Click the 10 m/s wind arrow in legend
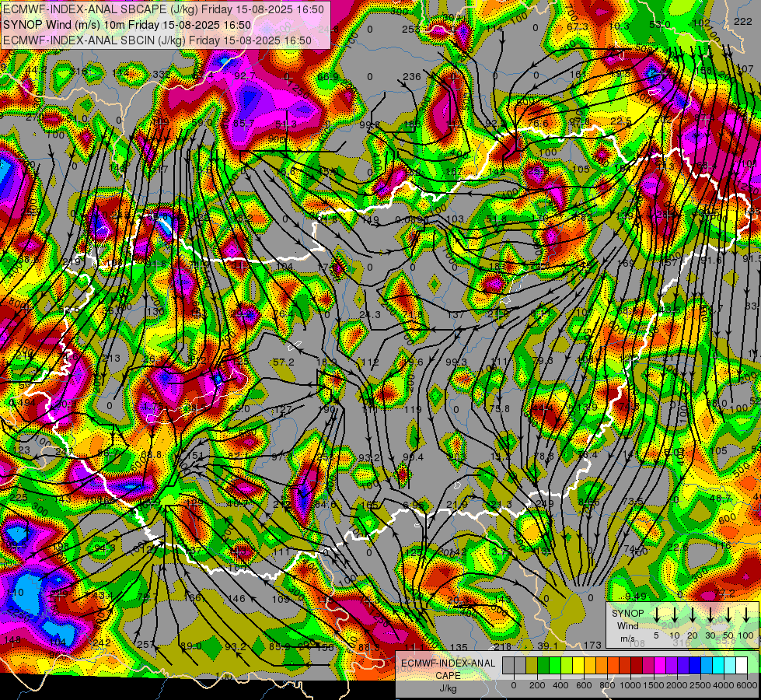 coord(674,615)
